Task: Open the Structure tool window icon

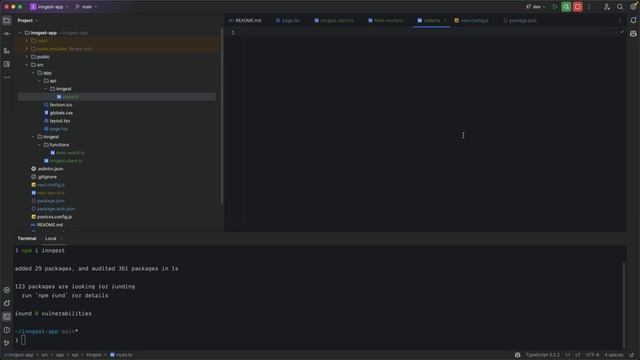Action: tap(7, 51)
